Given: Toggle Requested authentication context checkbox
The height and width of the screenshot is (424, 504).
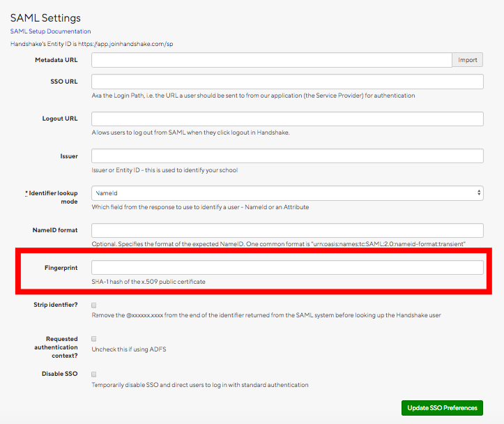Looking at the screenshot, I should coord(94,339).
